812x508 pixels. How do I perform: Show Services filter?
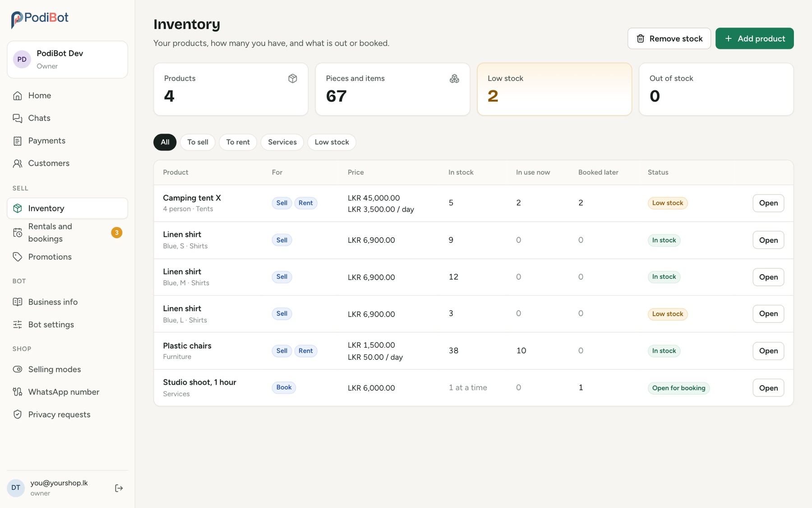point(282,142)
